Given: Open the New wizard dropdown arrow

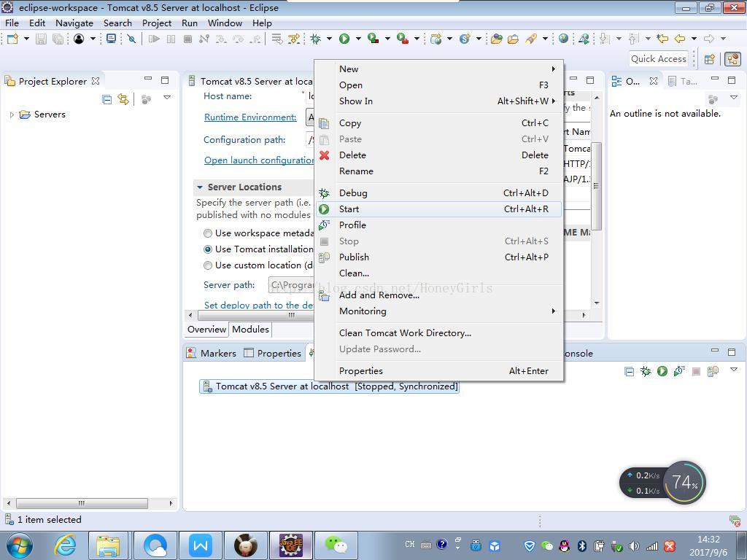Looking at the screenshot, I should tap(27, 39).
